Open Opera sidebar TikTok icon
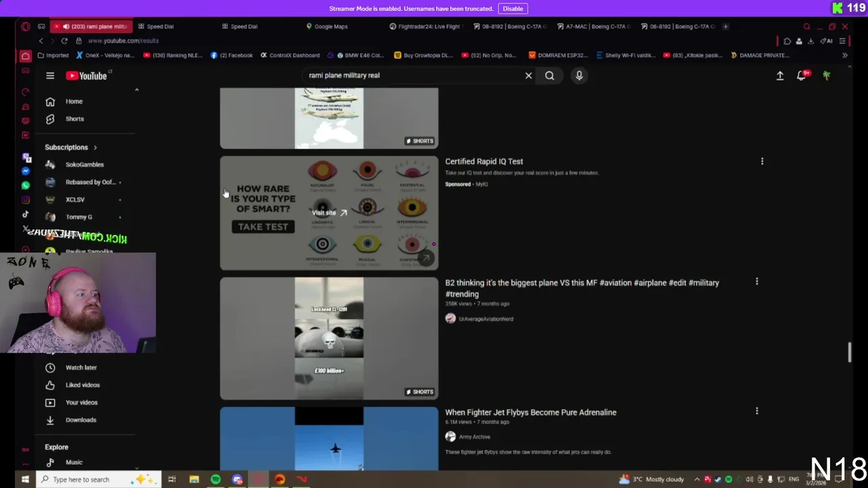Screen dimensions: 868x488 [26, 214]
